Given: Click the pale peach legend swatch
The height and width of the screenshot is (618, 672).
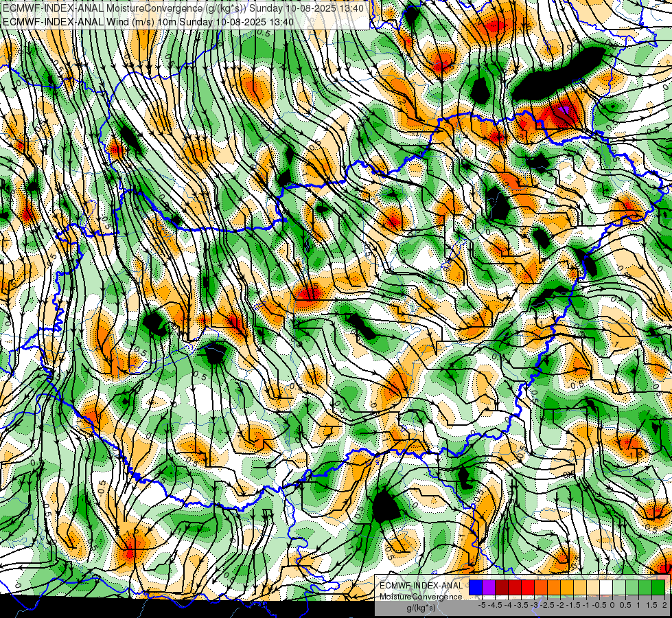Looking at the screenshot, I should (593, 588).
